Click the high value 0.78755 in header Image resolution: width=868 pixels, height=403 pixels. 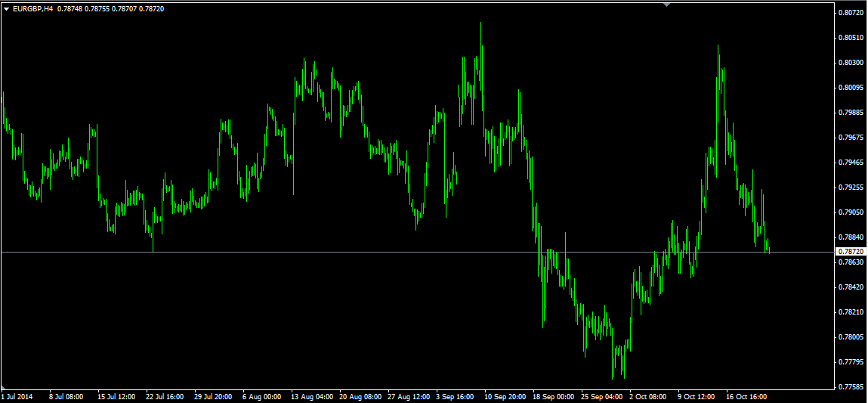click(x=97, y=9)
